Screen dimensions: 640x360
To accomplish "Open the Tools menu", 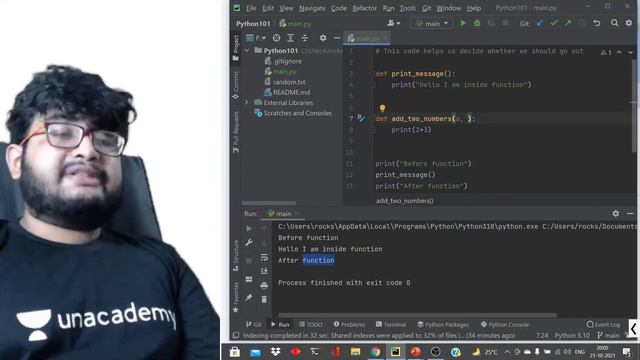I will coord(407,8).
